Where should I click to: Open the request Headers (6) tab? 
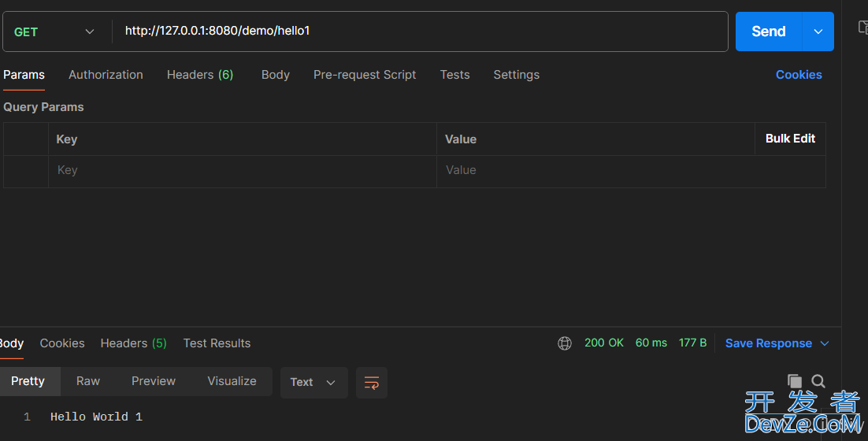tap(200, 75)
